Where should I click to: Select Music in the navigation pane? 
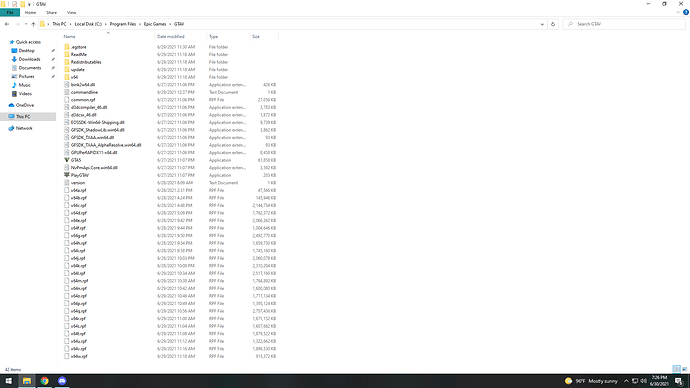[x=25, y=85]
